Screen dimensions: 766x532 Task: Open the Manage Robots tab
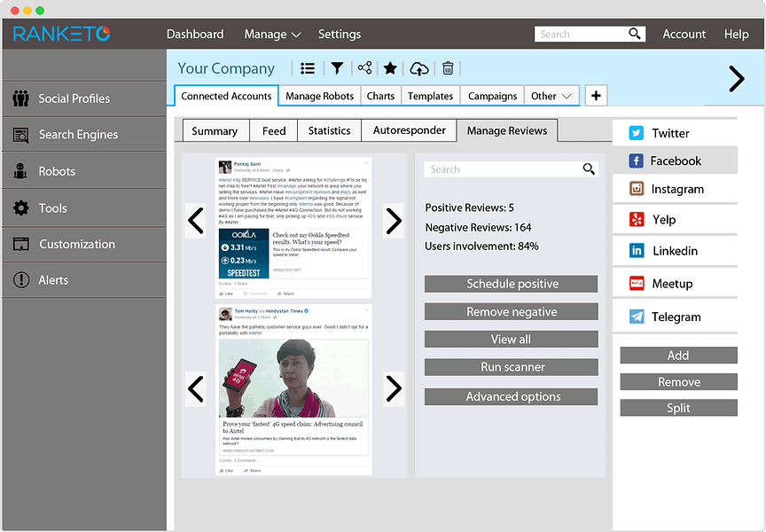[319, 97]
